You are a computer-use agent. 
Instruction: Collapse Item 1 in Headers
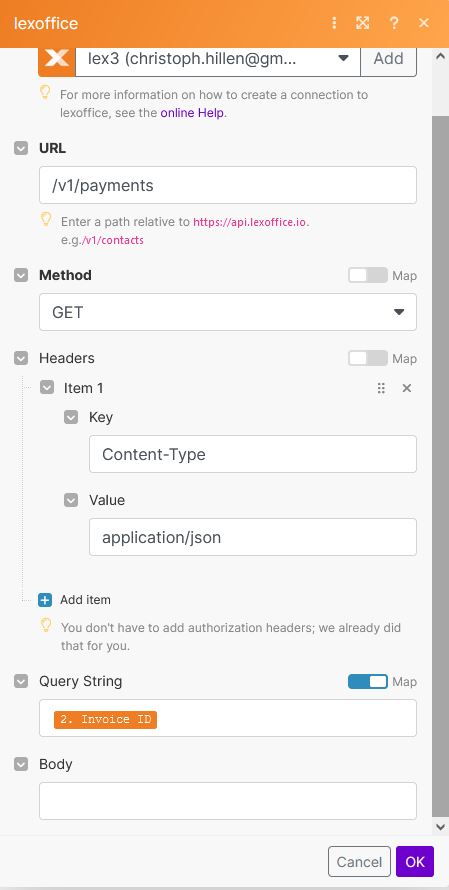pyautogui.click(x=46, y=388)
